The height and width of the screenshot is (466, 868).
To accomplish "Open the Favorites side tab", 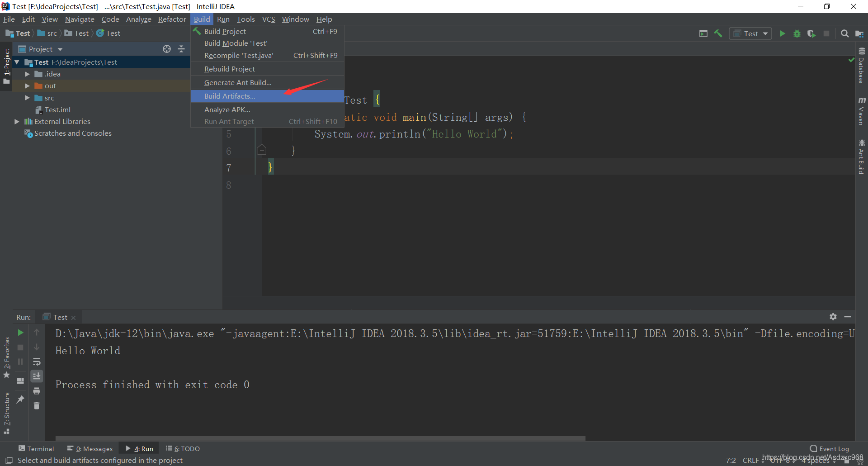I will point(6,357).
